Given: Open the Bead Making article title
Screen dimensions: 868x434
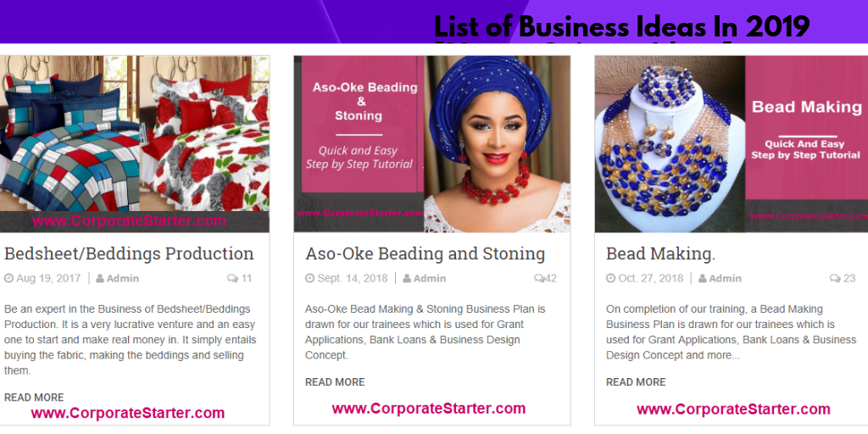Looking at the screenshot, I should point(648,253).
